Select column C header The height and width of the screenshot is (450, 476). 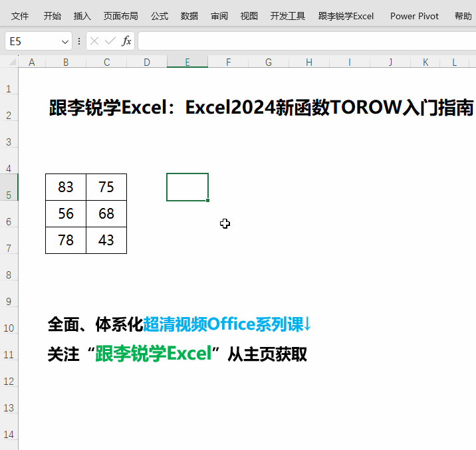pos(106,62)
